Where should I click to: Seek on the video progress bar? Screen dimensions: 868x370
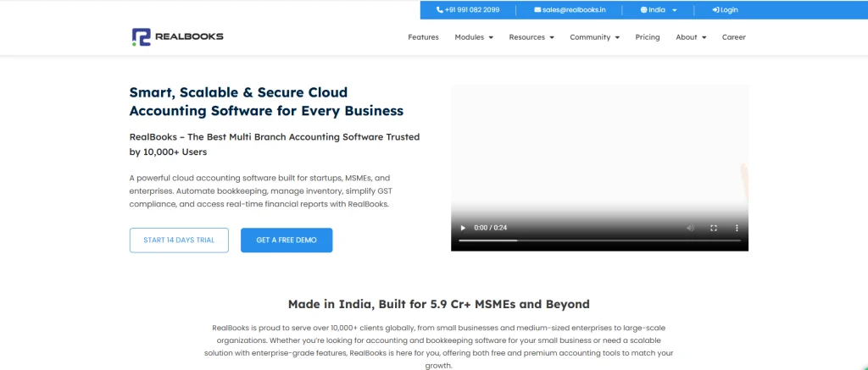coord(599,240)
